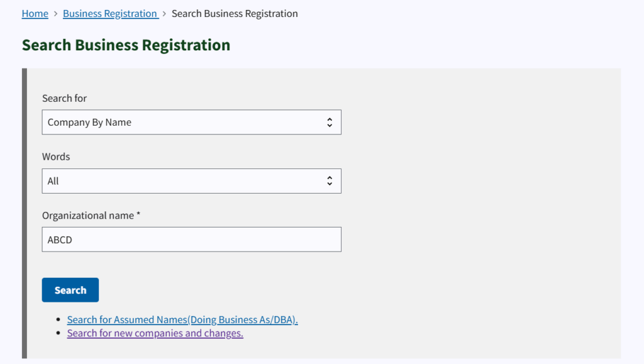Click the green 'Search Business Registration' page heading
The height and width of the screenshot is (364, 644).
[126, 45]
